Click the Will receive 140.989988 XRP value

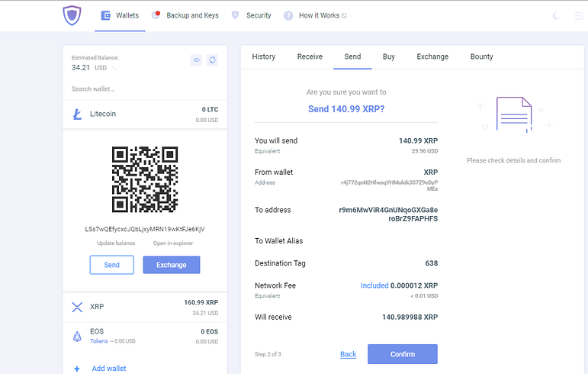(x=410, y=317)
